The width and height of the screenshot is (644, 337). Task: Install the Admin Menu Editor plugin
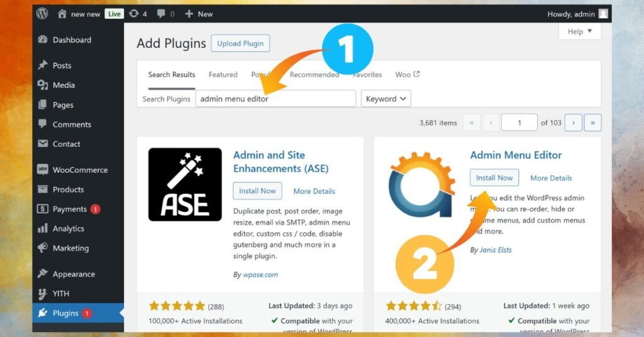coord(494,178)
